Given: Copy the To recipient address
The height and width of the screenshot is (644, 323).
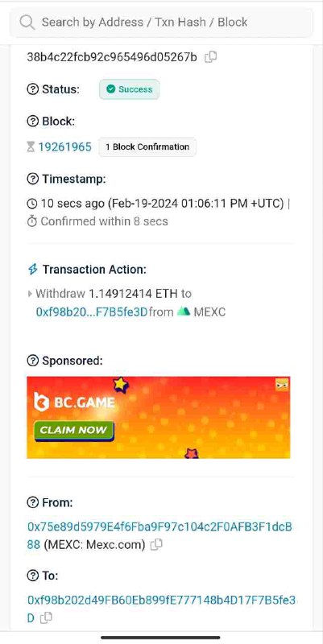Looking at the screenshot, I should 47,617.
